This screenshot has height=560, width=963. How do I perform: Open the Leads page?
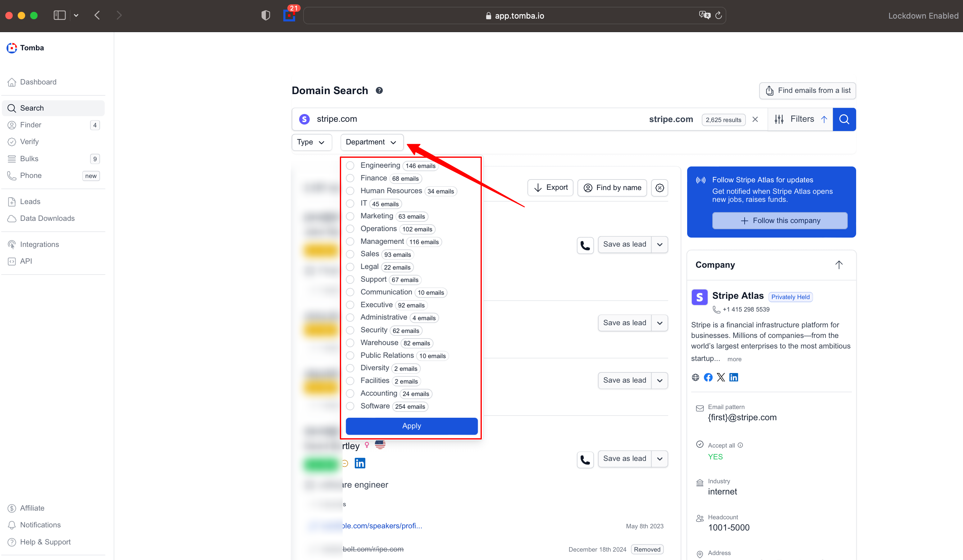tap(30, 201)
